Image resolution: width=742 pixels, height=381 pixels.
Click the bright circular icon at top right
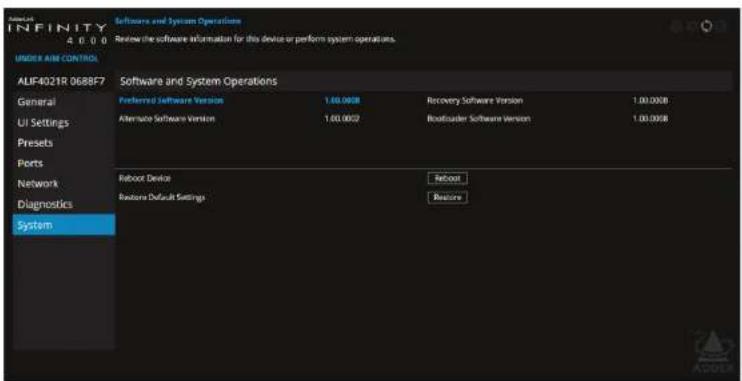(x=707, y=27)
